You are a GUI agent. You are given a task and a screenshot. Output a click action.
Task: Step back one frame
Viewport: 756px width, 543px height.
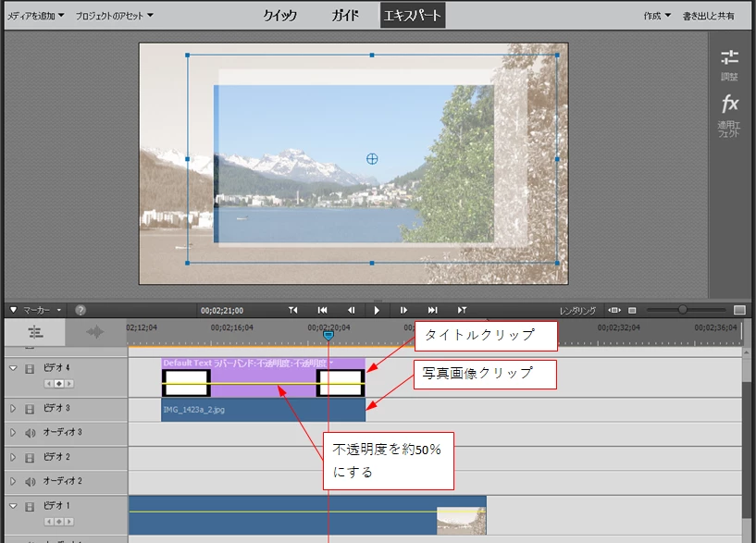pyautogui.click(x=352, y=310)
